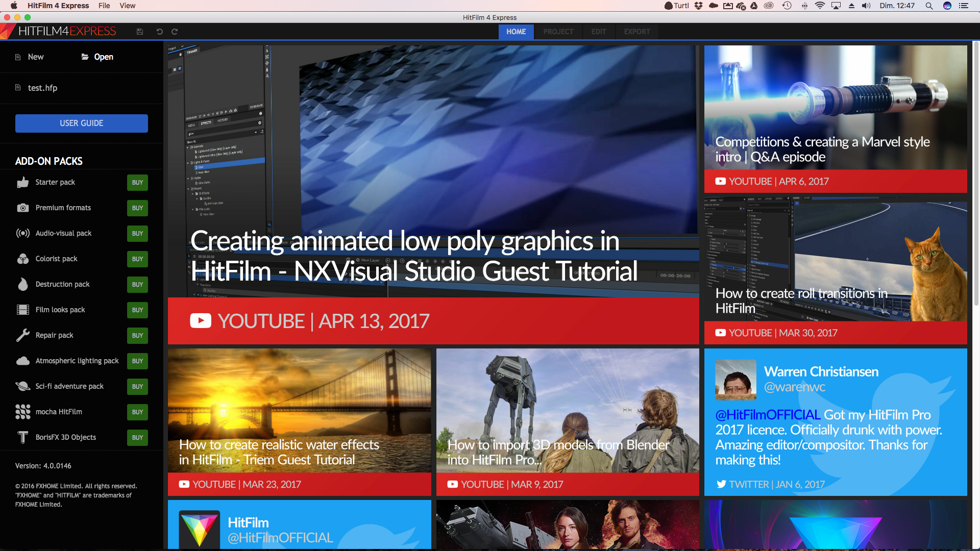Click the mocha HitFilm icon
Viewport: 980px width, 551px height.
[x=23, y=412]
